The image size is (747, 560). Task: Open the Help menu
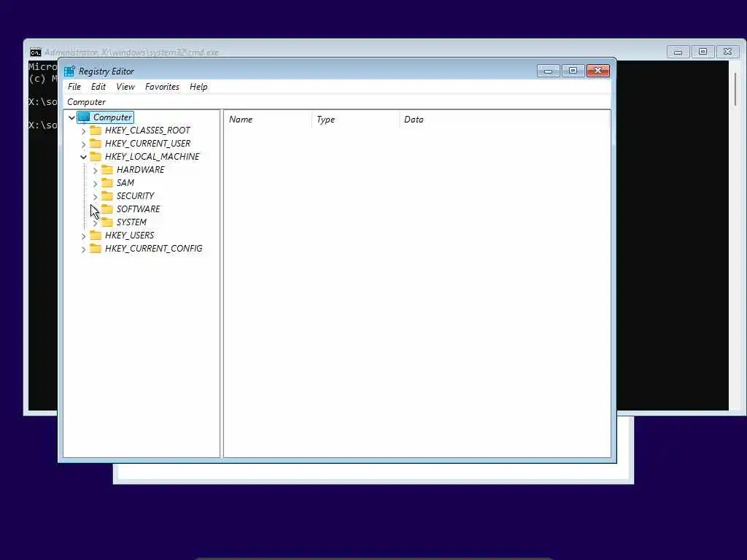pos(198,87)
